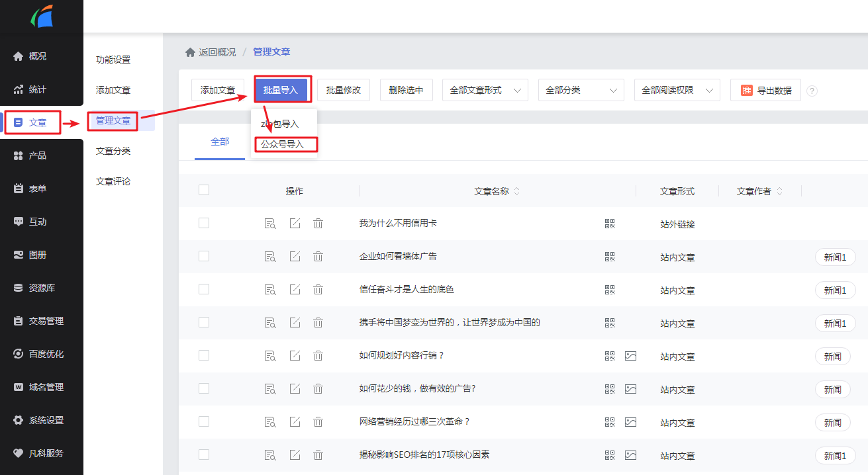
Task: Edit the article 我为什么不用信用卡
Action: tap(295, 224)
